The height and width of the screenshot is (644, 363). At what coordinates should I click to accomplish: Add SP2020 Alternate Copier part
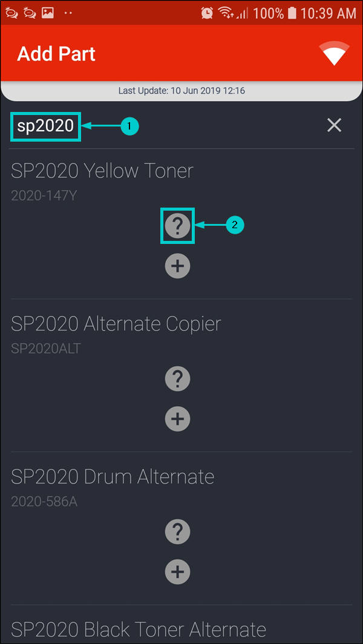tap(177, 419)
